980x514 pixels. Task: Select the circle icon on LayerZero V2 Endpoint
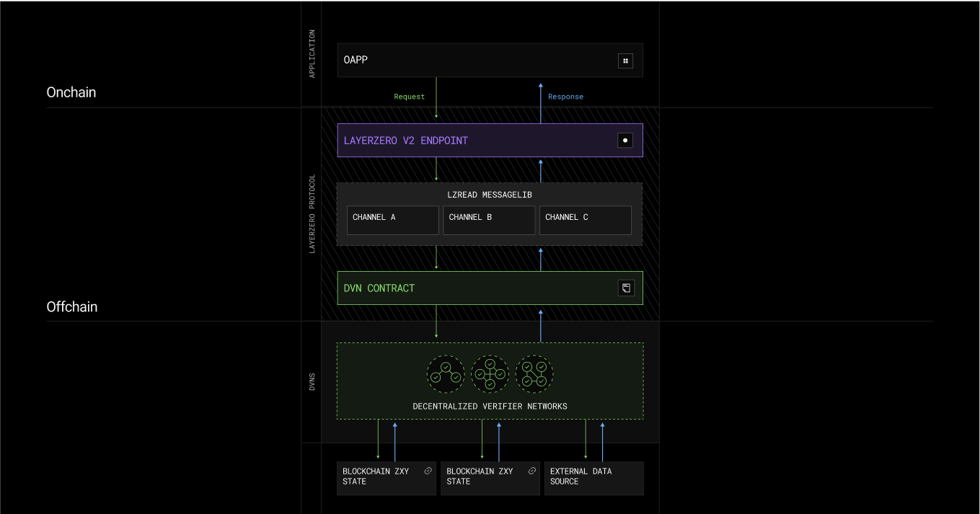tap(624, 140)
